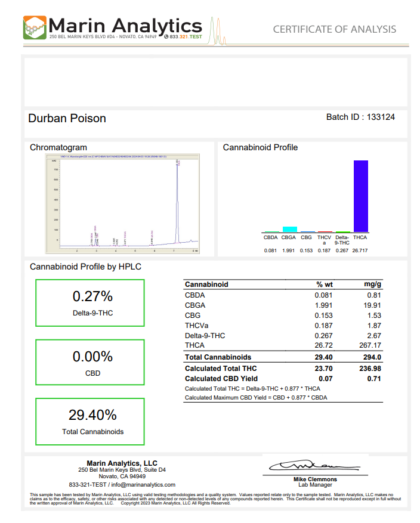Click the 250 Bel Marin Keys Blvd footer address
This screenshot has width=420, height=523.
coord(122,470)
